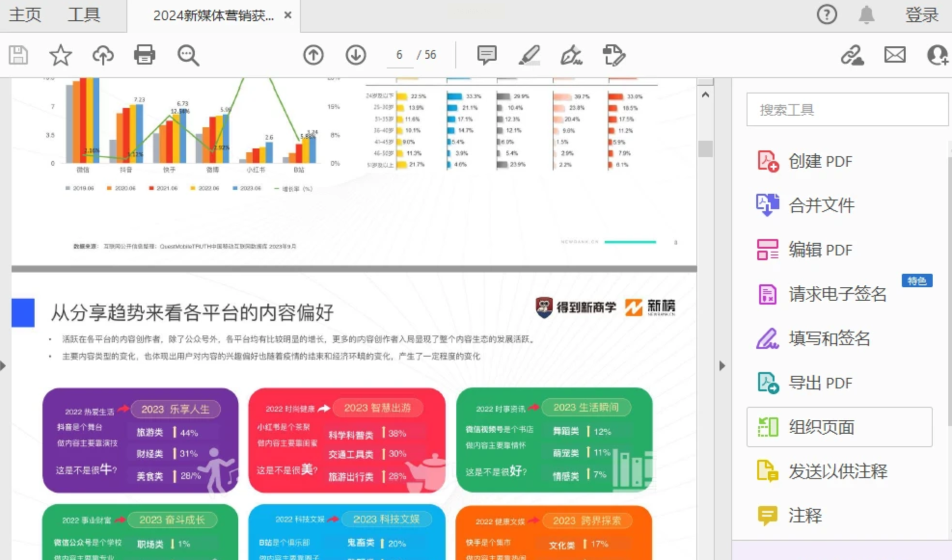Viewport: 952px width, 560px height.
Task: Click the share link icon
Action: [852, 55]
